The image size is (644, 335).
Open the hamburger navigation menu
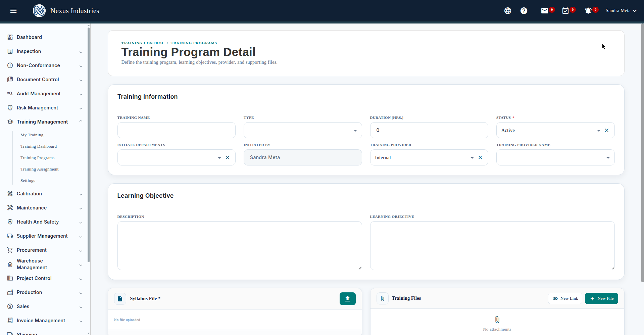click(13, 11)
